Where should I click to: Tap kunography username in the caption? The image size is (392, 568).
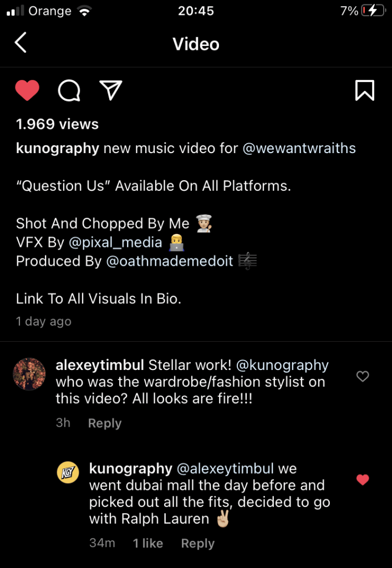point(58,149)
